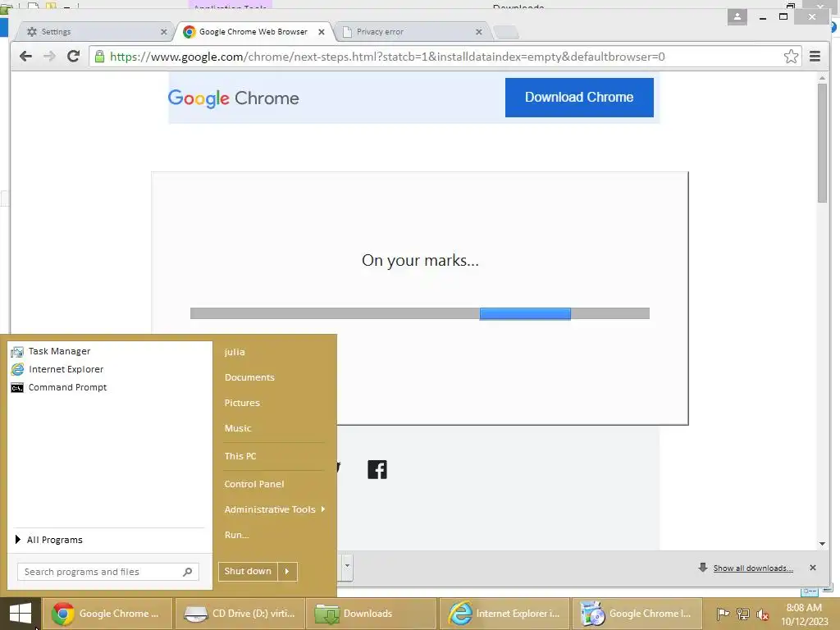Click the Action Center flag tray icon
Screen dimensions: 840x630
(x=723, y=614)
